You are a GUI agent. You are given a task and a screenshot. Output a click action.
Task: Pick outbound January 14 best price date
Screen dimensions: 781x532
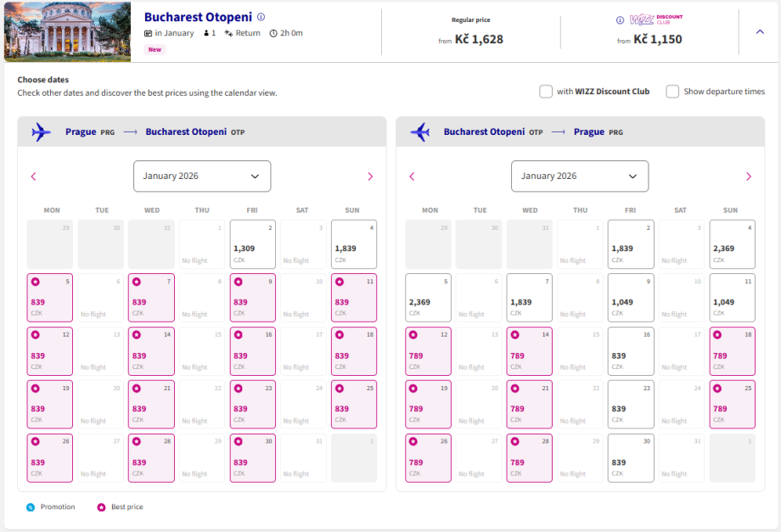pos(151,351)
